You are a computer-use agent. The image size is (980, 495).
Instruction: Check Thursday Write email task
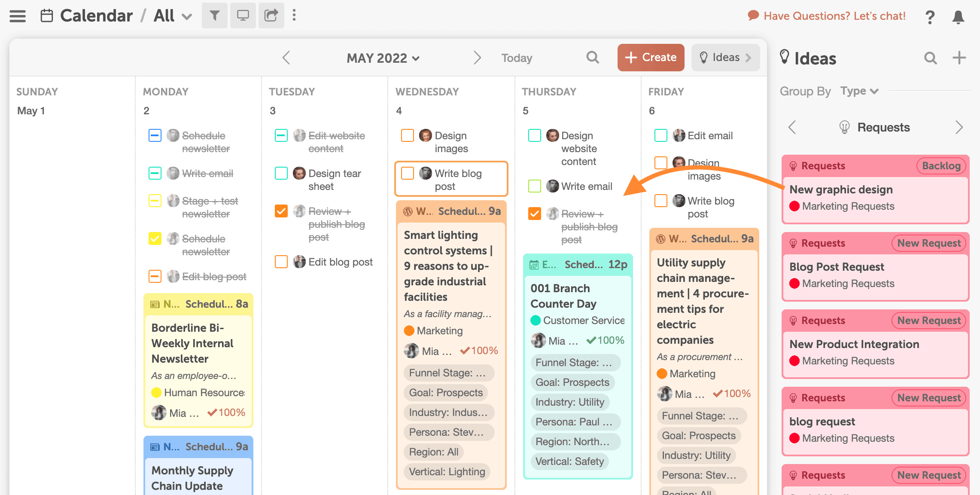[535, 186]
